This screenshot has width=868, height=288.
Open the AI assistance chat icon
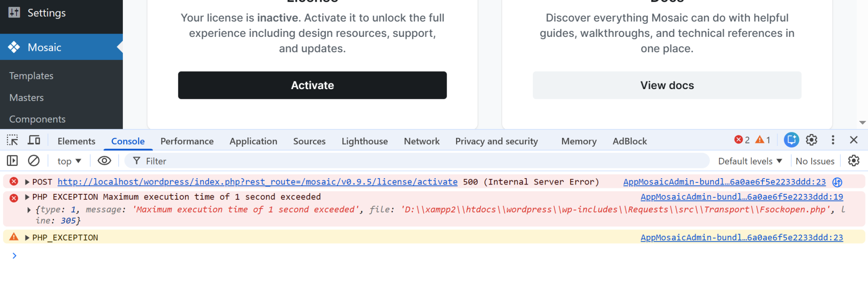point(791,140)
